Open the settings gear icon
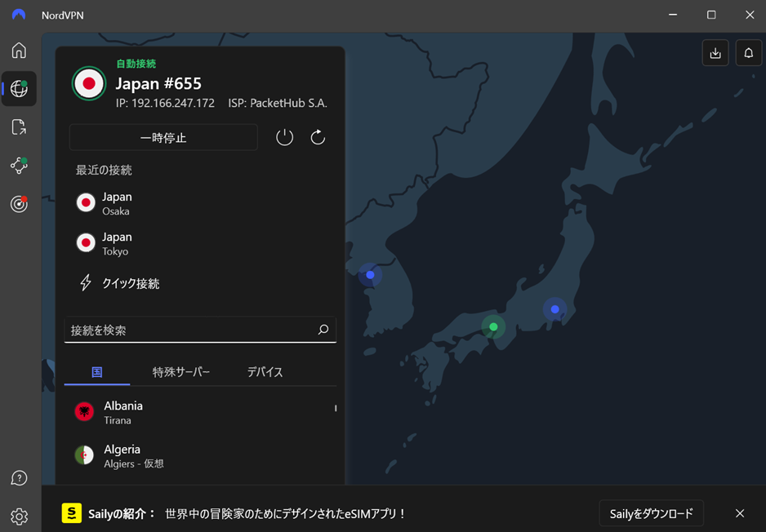 click(x=19, y=516)
